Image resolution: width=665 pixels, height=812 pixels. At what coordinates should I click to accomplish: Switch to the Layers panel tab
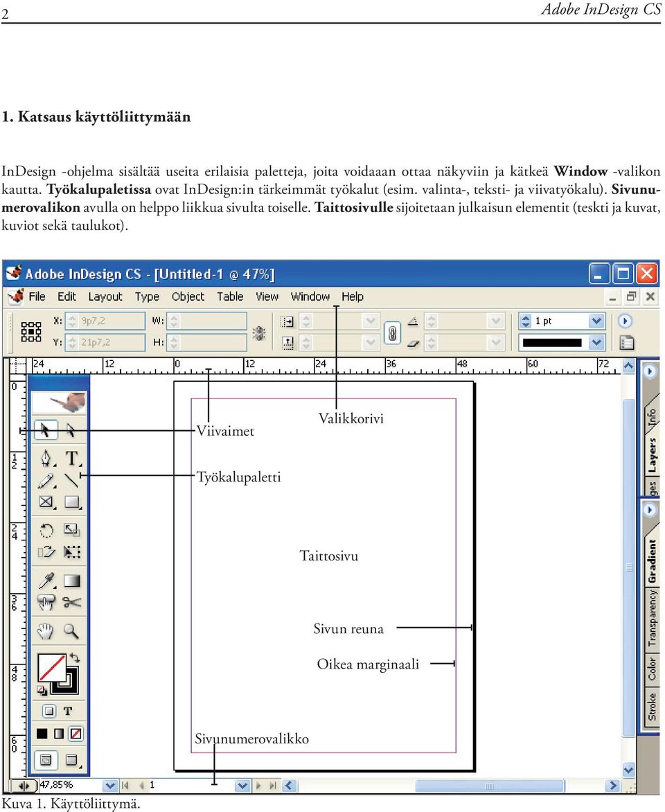[x=652, y=454]
